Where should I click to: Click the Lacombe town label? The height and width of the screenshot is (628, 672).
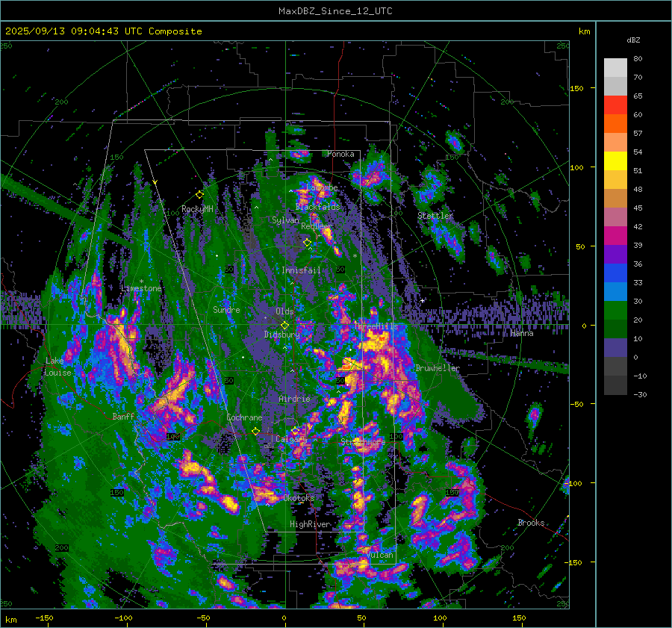tap(323, 187)
